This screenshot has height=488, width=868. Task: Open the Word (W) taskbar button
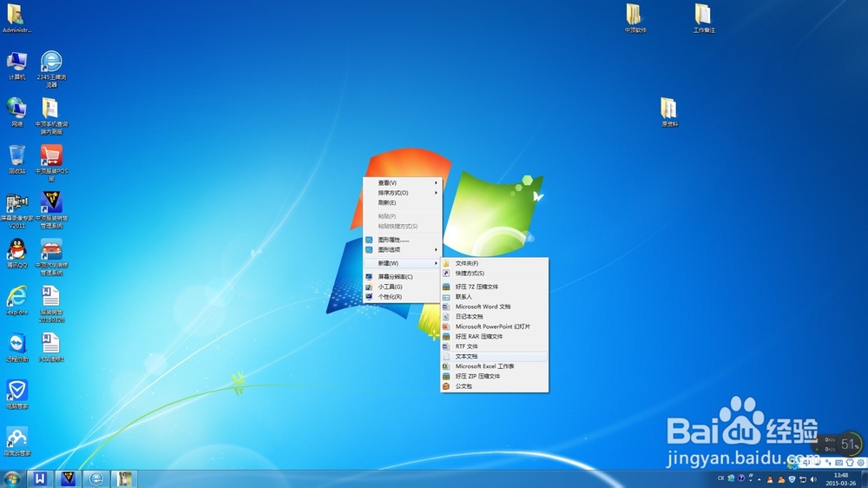point(41,478)
